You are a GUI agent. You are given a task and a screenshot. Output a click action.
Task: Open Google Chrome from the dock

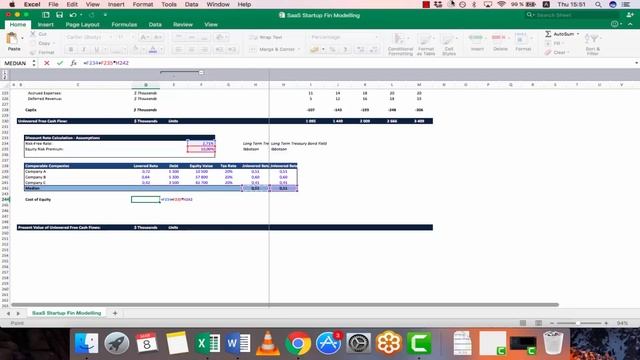point(298,343)
